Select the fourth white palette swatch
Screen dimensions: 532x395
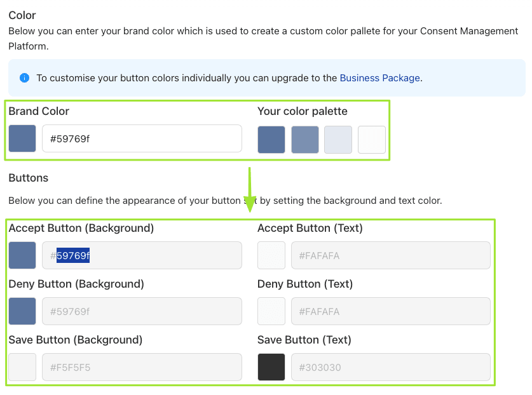pos(371,140)
